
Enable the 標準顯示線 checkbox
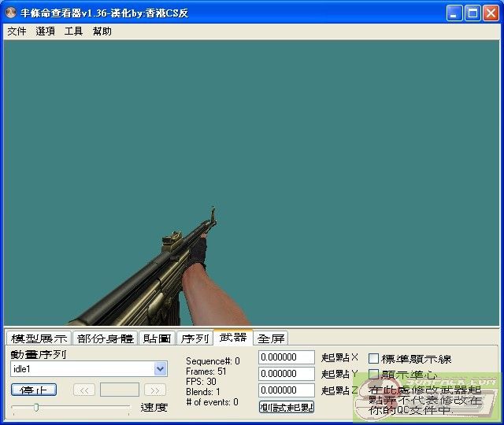[x=374, y=359]
